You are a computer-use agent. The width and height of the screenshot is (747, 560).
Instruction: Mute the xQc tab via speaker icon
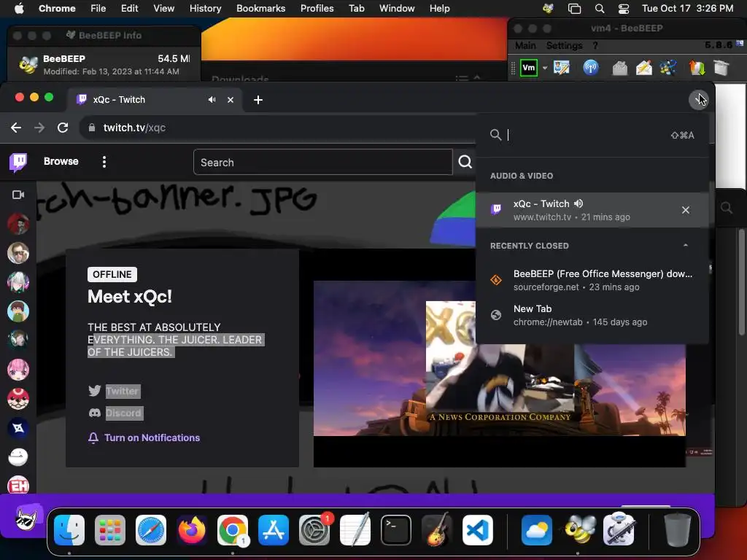click(x=212, y=99)
